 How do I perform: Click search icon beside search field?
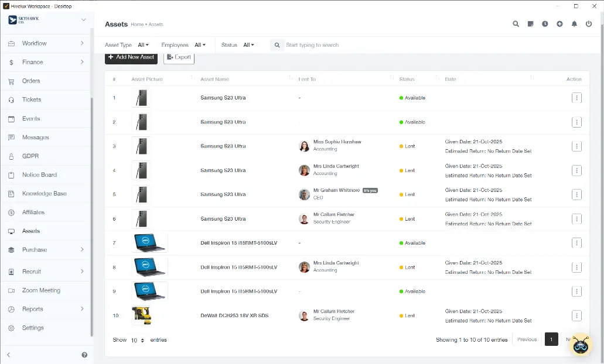tap(277, 45)
